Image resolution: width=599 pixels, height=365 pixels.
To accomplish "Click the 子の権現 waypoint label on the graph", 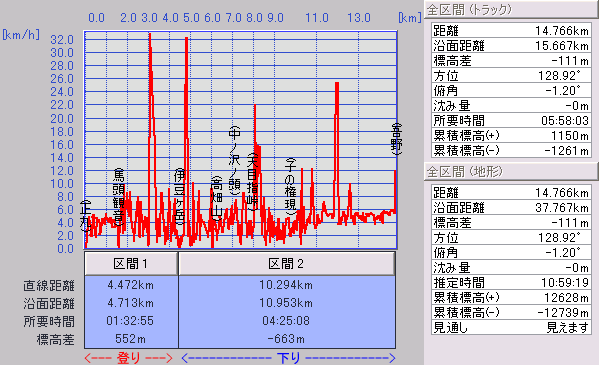I will point(291,187).
